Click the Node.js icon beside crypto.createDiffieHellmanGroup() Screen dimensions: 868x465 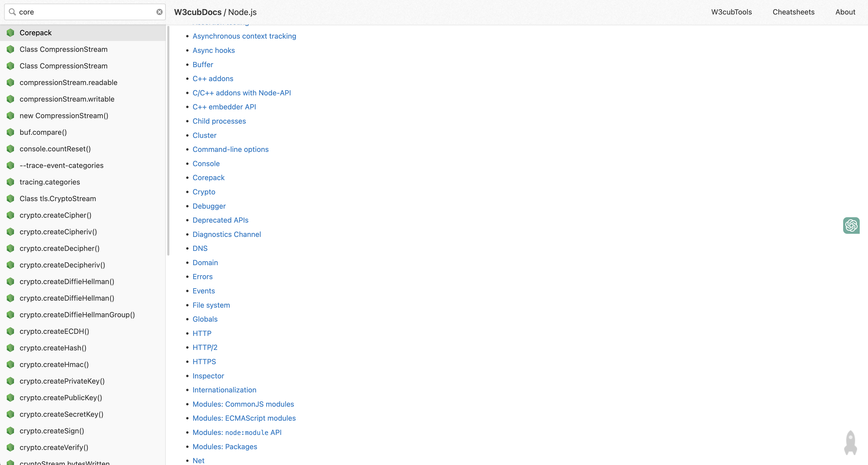click(x=10, y=315)
